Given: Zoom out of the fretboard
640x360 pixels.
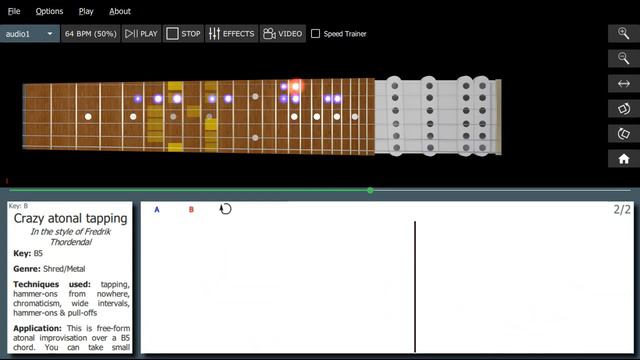Looking at the screenshot, I should 623,58.
